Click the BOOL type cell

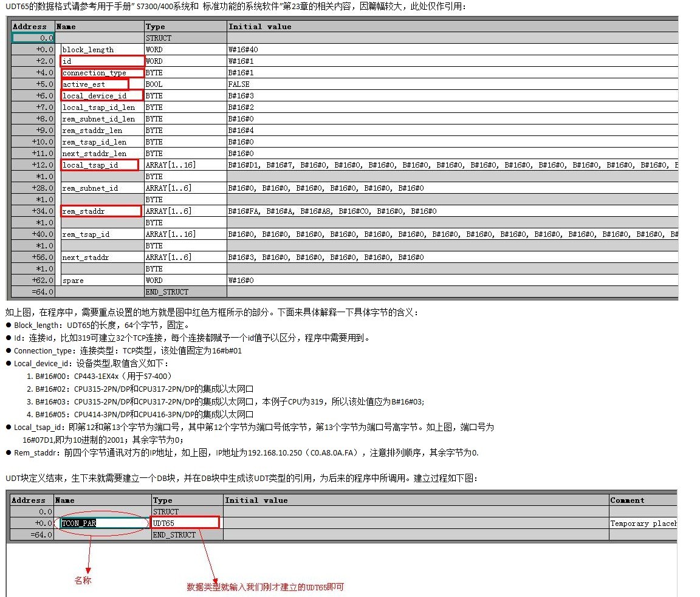pos(185,84)
